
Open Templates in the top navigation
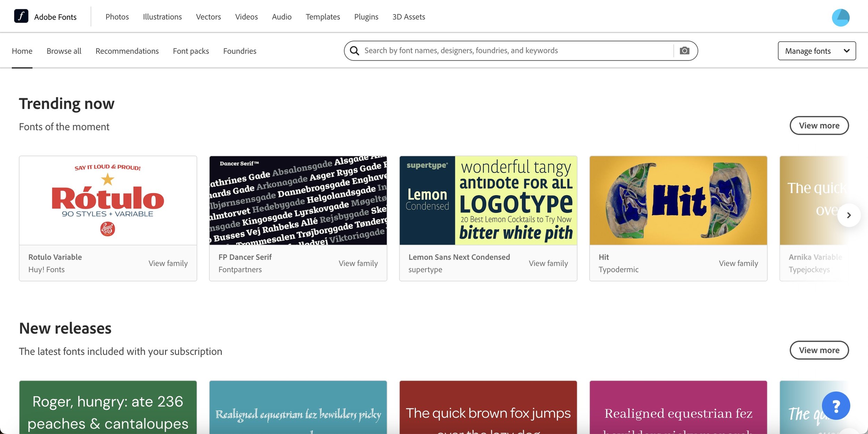(323, 17)
